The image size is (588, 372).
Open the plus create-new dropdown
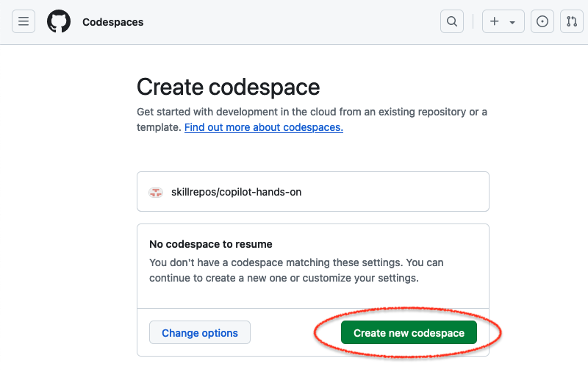pos(503,21)
